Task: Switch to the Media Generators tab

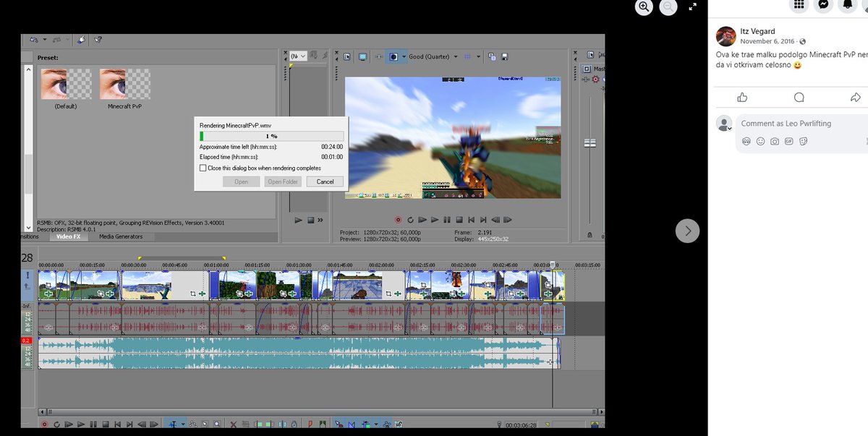Action: pos(121,236)
